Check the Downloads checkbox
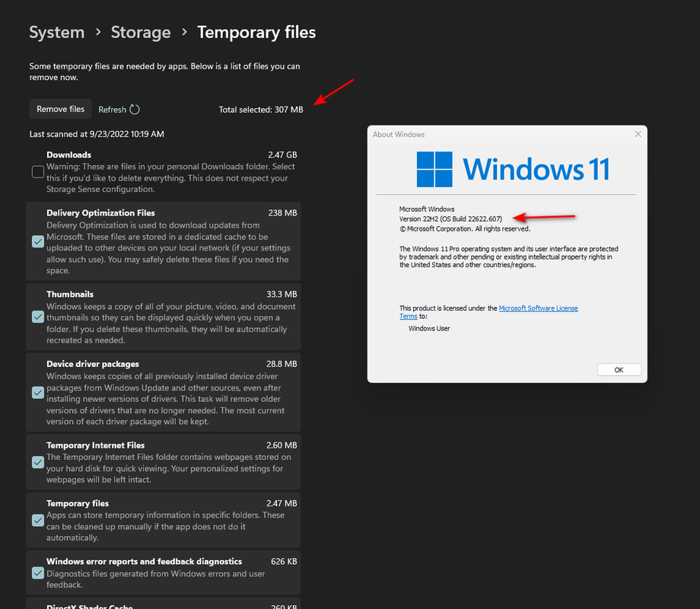The width and height of the screenshot is (700, 609). click(38, 171)
